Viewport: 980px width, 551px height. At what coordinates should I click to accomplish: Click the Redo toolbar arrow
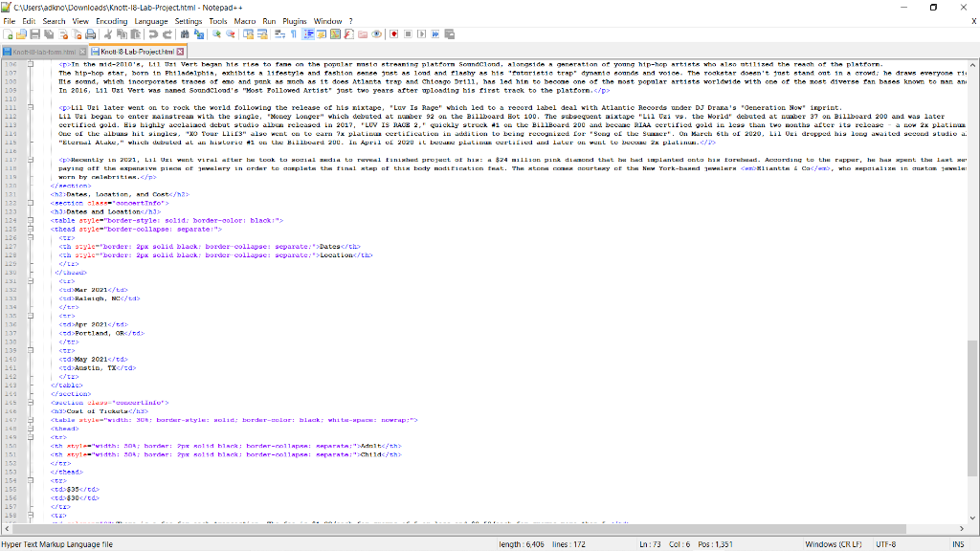coord(167,34)
